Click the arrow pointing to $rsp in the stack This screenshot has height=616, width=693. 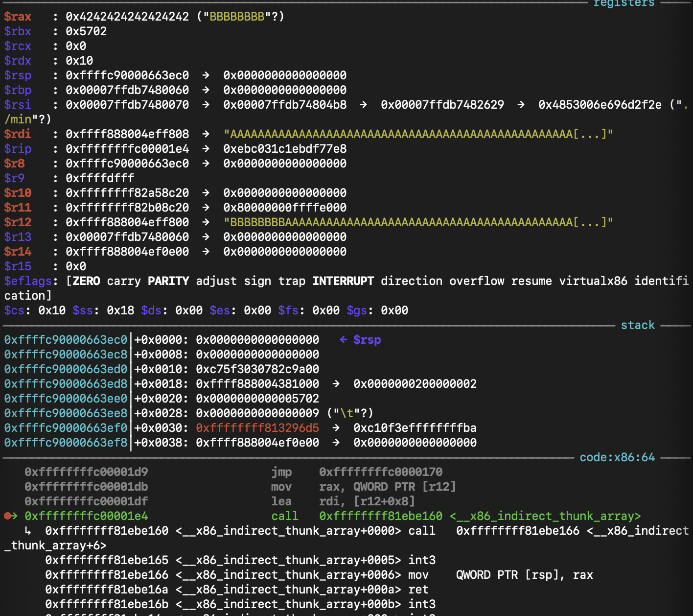click(x=344, y=339)
